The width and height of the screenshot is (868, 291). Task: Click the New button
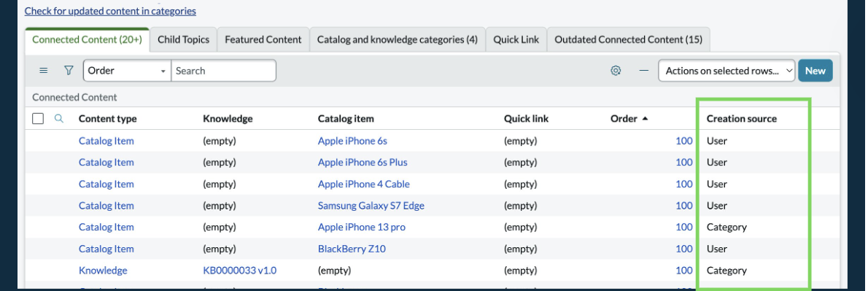tap(815, 71)
